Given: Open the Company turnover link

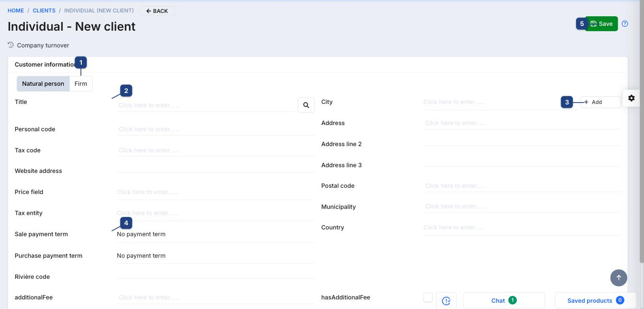Looking at the screenshot, I should 39,46.
